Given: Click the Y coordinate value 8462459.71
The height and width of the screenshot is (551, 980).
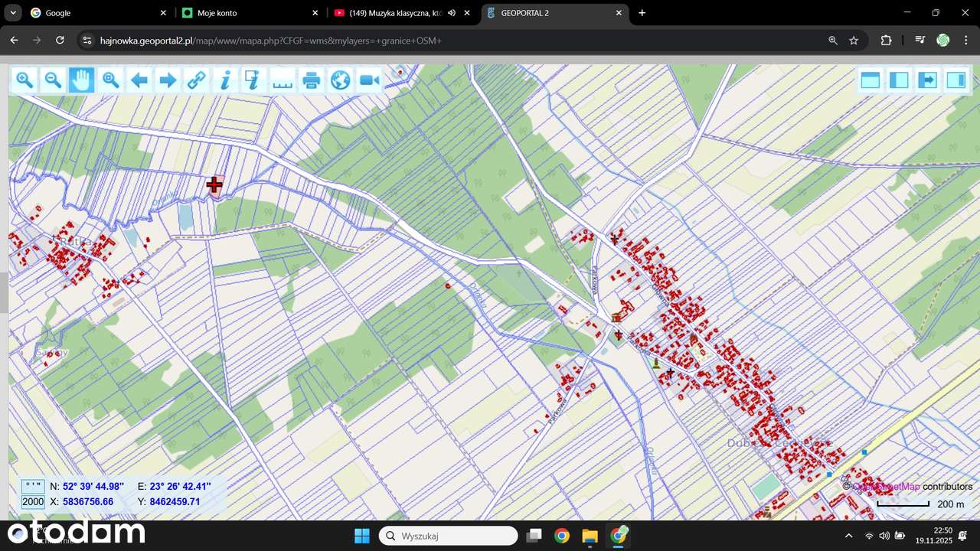Looking at the screenshot, I should 175,502.
